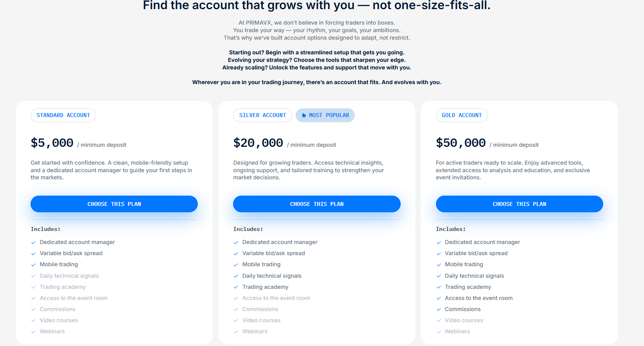This screenshot has height=346, width=644.
Task: Click checkmark beside Standard's Dedicated account manager
Action: (x=34, y=242)
